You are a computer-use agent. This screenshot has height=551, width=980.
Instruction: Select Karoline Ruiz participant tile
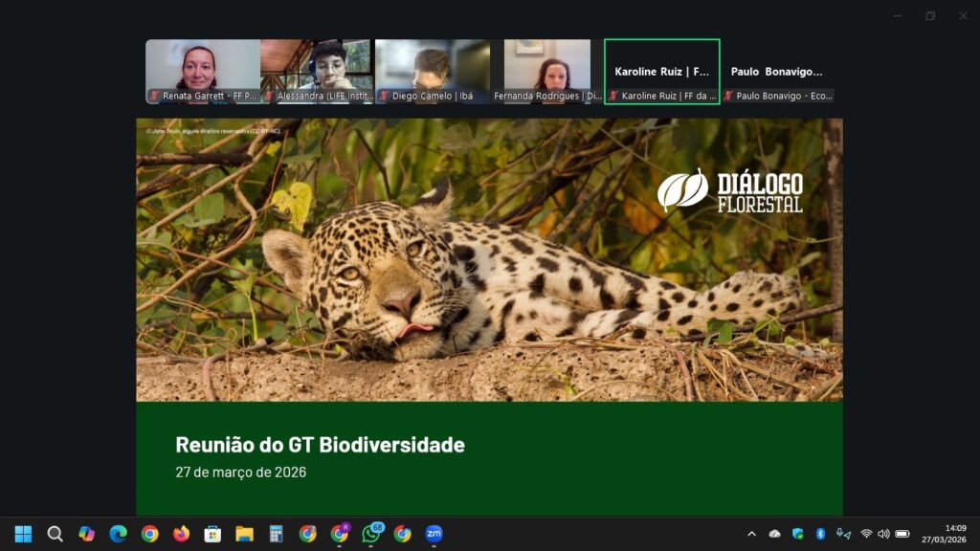(662, 72)
